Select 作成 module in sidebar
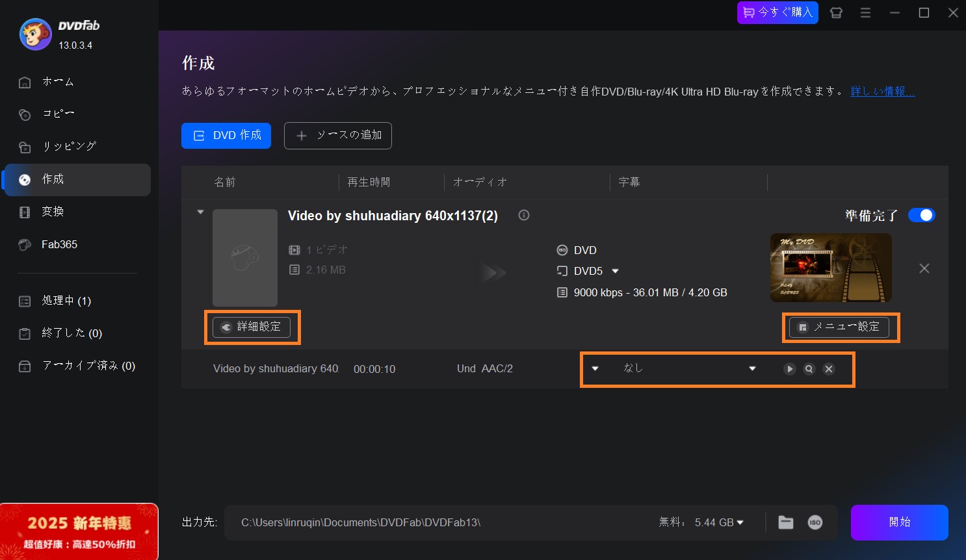Image resolution: width=966 pixels, height=560 pixels. click(x=77, y=179)
